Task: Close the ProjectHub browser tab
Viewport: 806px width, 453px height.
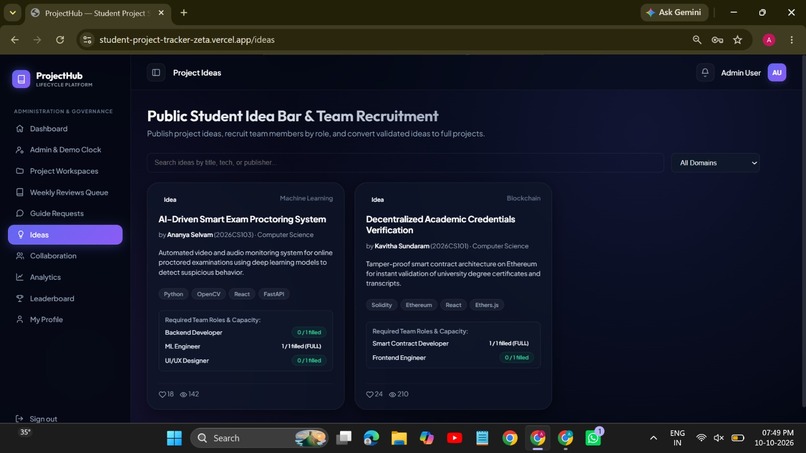Action: [x=161, y=13]
